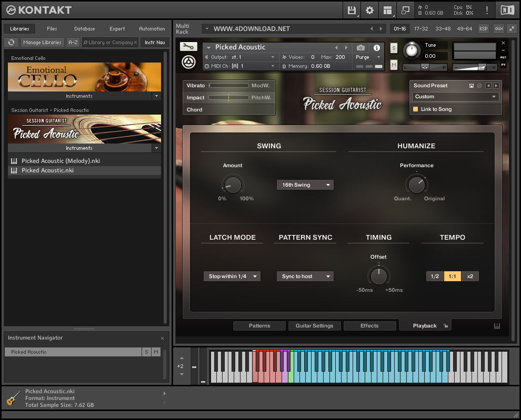Select Picked Acoustic (Melody).nki in the list
The width and height of the screenshot is (521, 420).
84,161
